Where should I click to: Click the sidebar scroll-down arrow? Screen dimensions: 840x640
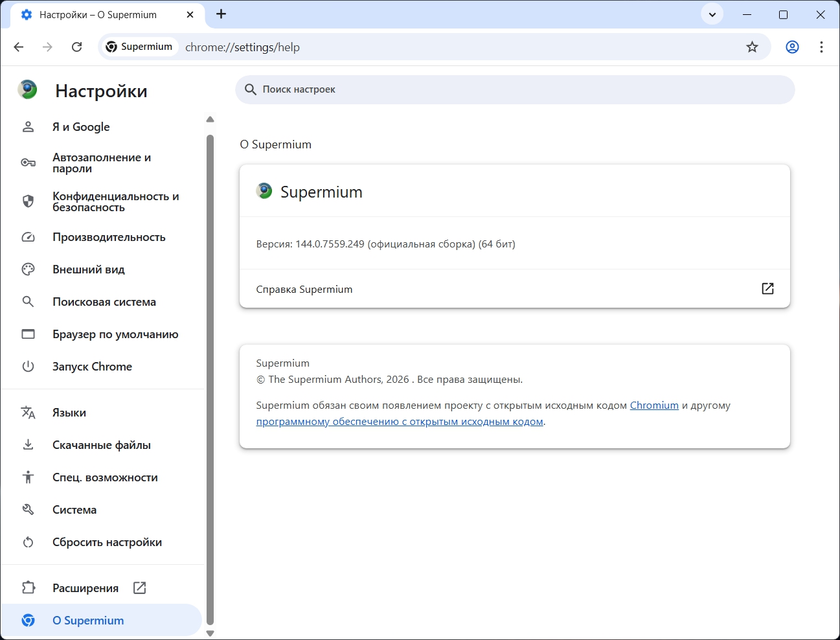click(210, 633)
